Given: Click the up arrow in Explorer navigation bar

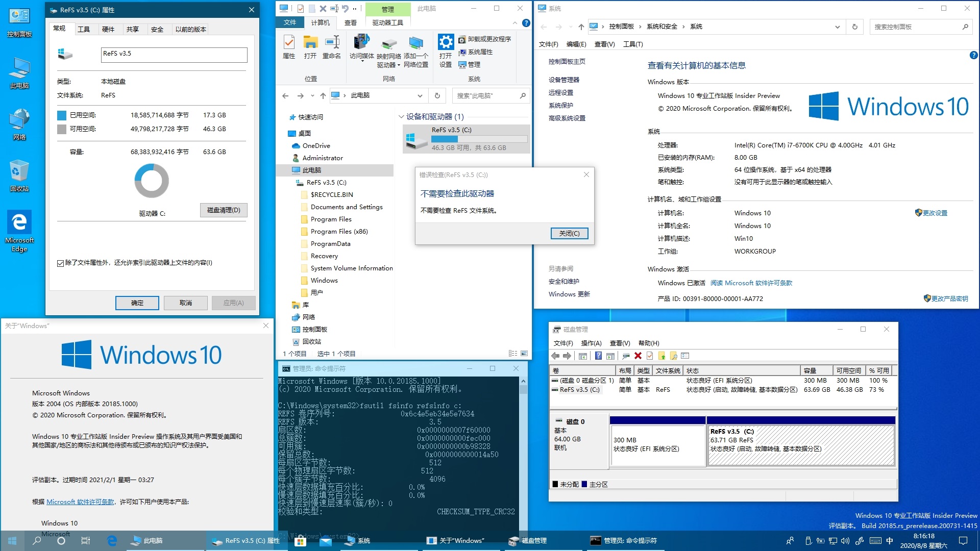Looking at the screenshot, I should tap(323, 95).
